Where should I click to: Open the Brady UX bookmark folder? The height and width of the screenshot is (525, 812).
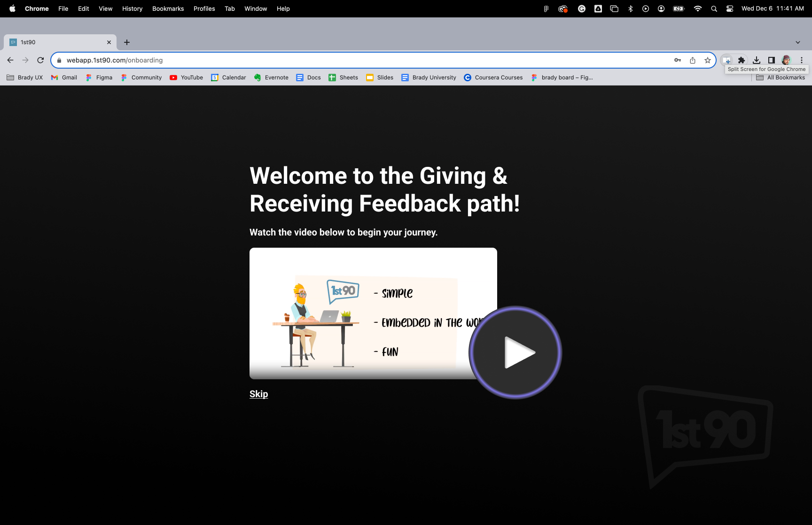pyautogui.click(x=24, y=78)
